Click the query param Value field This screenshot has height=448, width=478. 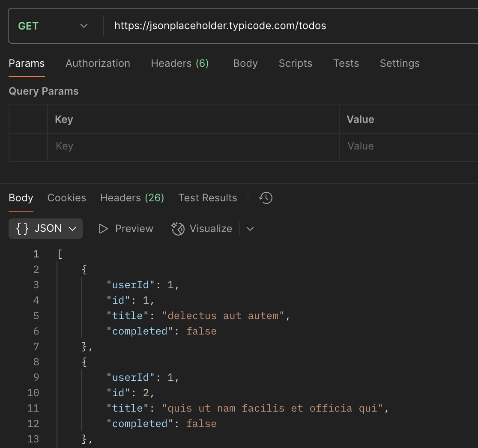tap(407, 146)
